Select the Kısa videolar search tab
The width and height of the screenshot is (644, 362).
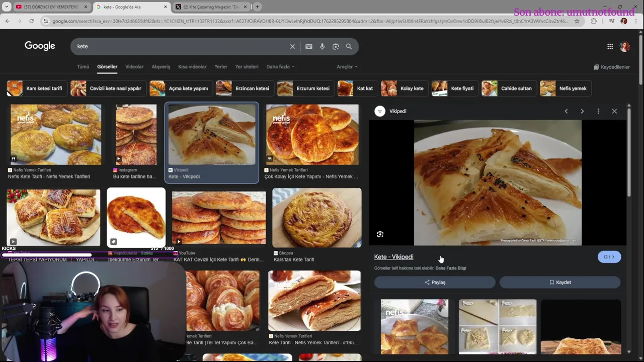pyautogui.click(x=192, y=67)
